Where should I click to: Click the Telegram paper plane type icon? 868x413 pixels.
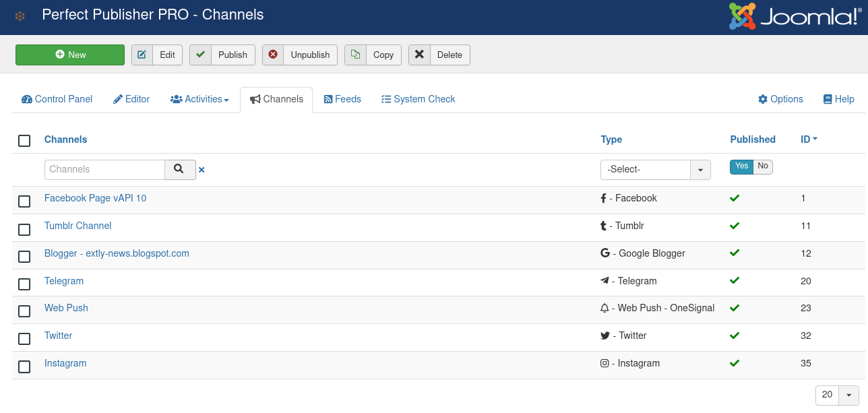click(604, 281)
